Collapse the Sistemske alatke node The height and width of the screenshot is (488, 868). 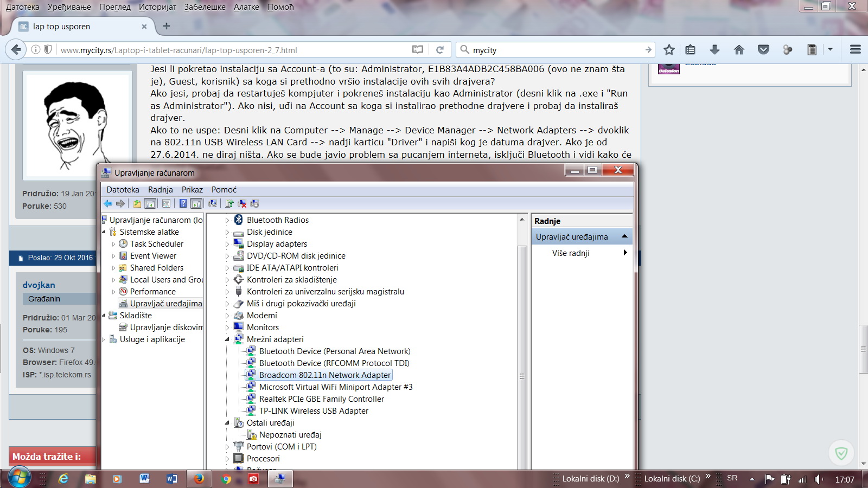104,232
